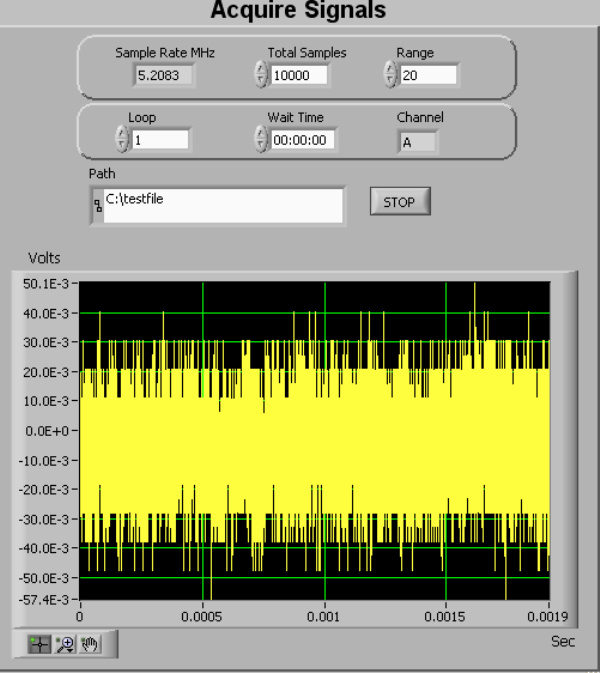Viewport: 600px width, 673px height.
Task: Click the Sec axis unit label
Action: point(563,642)
